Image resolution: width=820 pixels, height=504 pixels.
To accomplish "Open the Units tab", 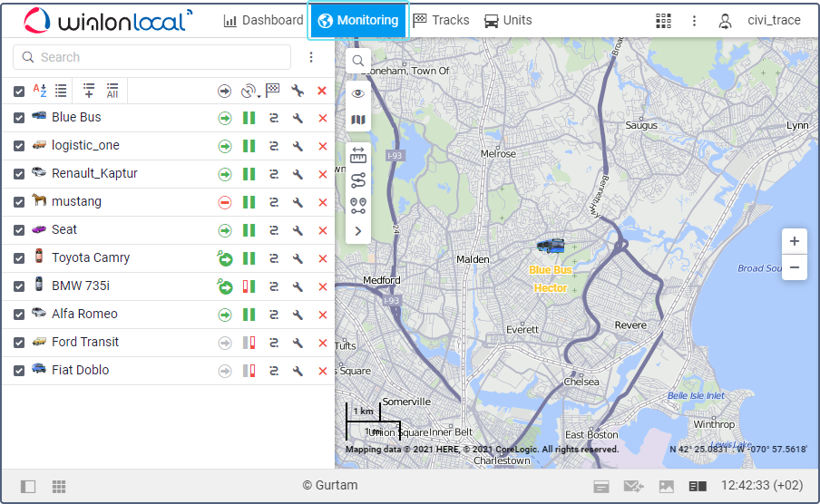I will pyautogui.click(x=508, y=20).
